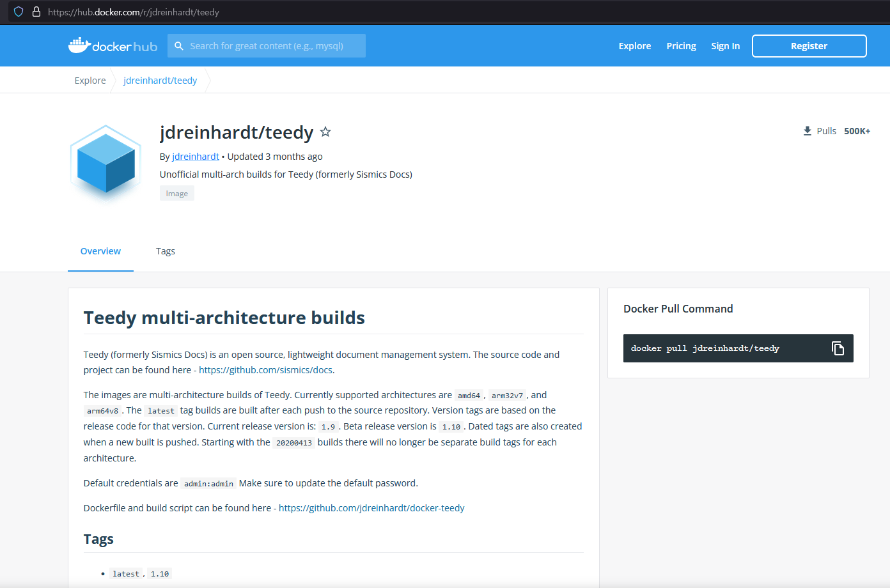Screen dimensions: 890x588
Task: Open the Sign In nav link
Action: (x=726, y=46)
